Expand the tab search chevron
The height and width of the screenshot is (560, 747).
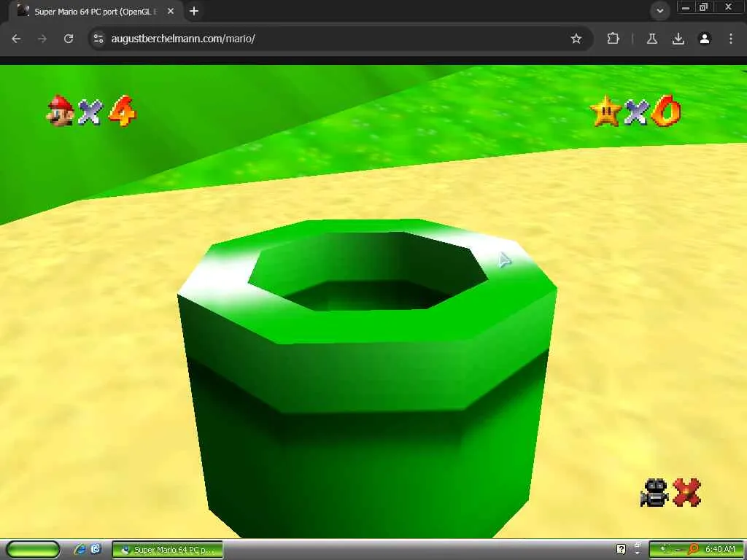(659, 10)
